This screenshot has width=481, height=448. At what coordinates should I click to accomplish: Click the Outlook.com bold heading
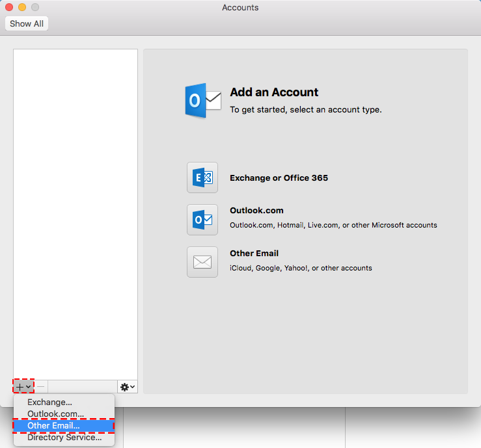[x=256, y=211]
